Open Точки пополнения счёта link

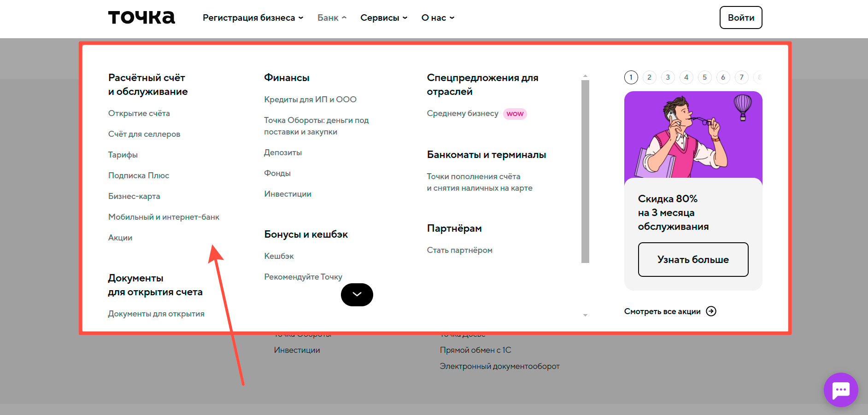tap(480, 182)
